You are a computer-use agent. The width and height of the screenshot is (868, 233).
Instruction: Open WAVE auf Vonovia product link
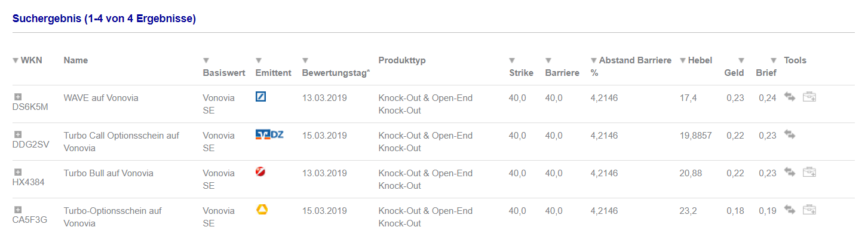point(101,97)
